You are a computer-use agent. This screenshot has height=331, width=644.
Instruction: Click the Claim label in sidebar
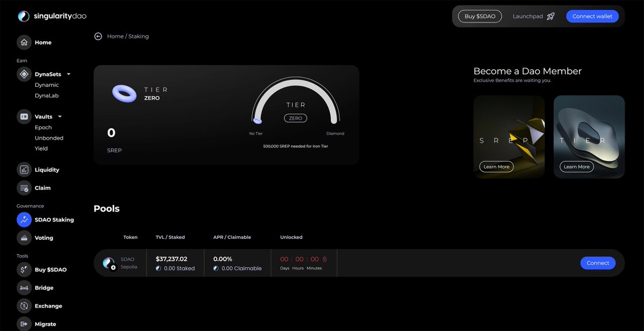[43, 188]
